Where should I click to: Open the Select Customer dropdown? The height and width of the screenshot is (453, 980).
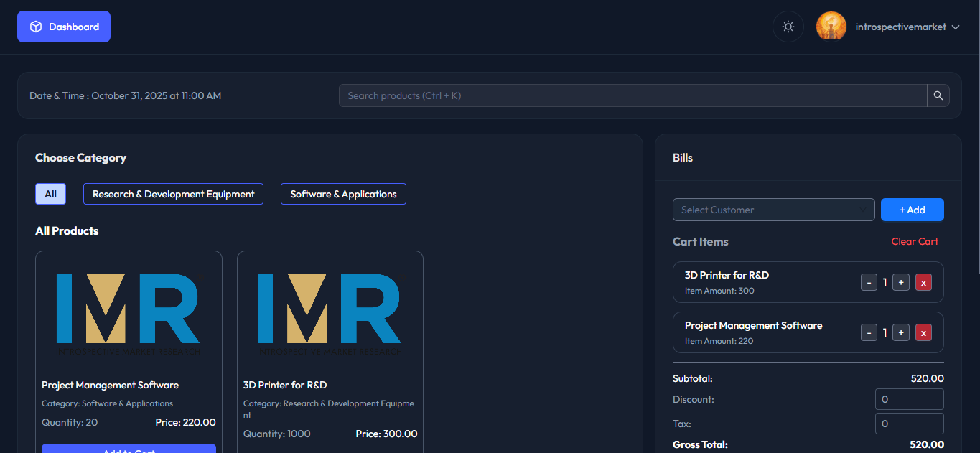click(773, 210)
